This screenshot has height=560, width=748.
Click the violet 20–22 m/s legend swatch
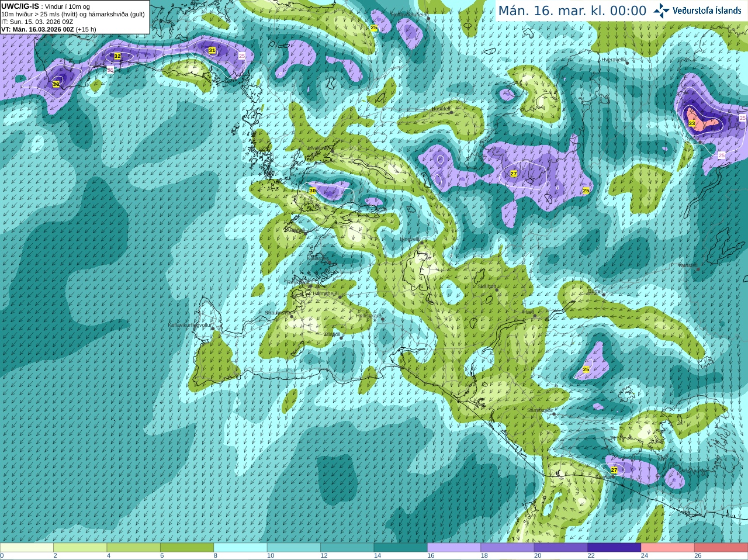tap(561, 548)
